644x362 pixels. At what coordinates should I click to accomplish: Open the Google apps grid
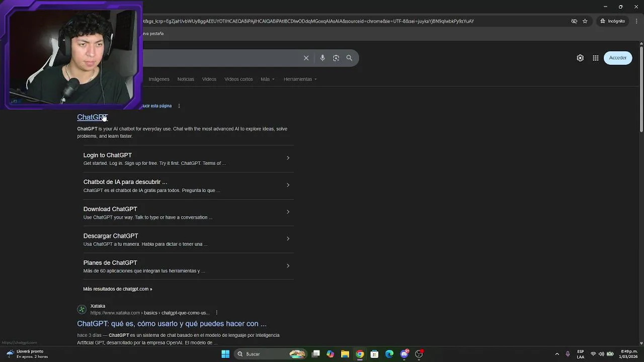[596, 58]
